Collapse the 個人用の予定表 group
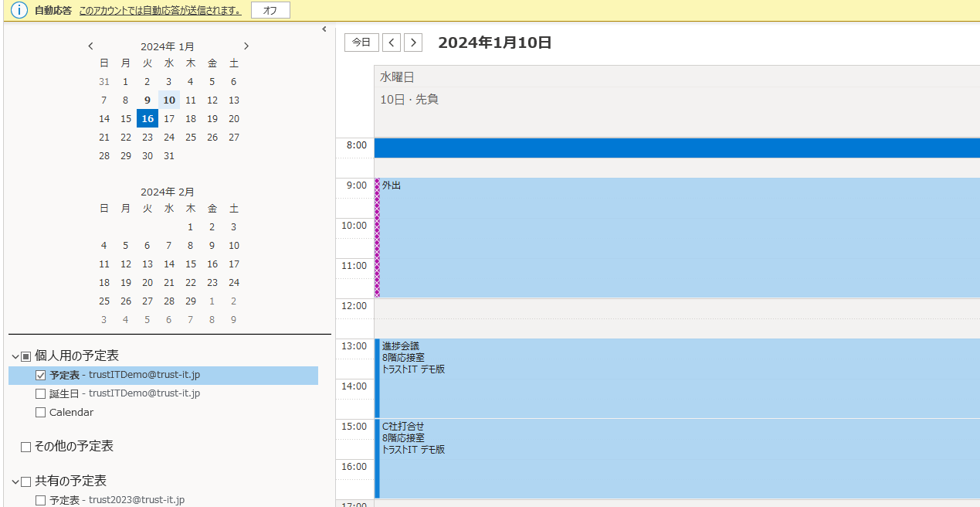This screenshot has height=507, width=980. click(x=15, y=356)
